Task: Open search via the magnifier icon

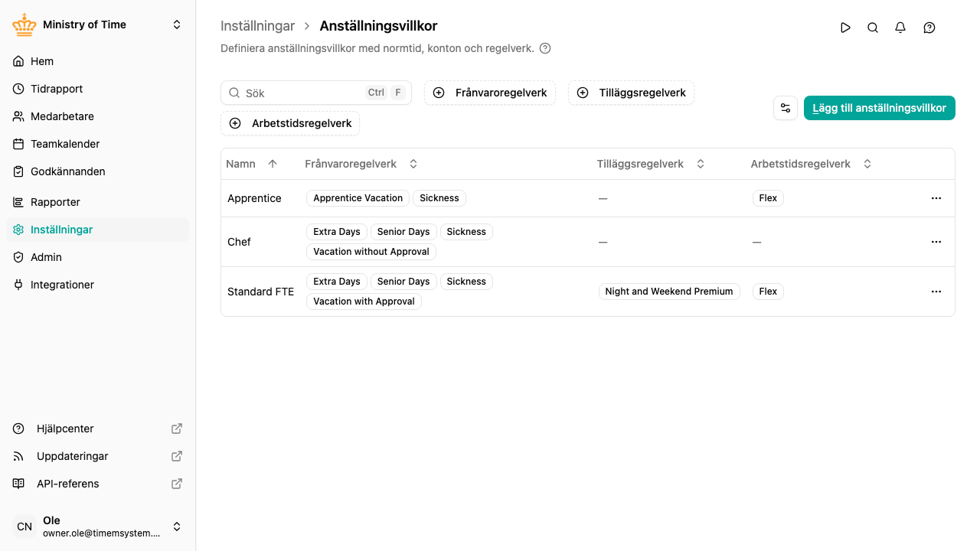Action: (x=873, y=28)
